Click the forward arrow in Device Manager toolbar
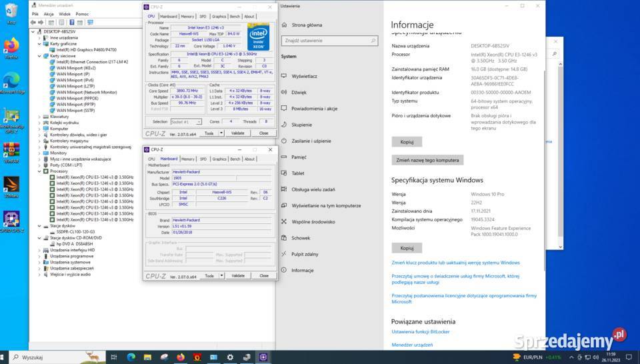This screenshot has height=364, width=640. [41, 23]
